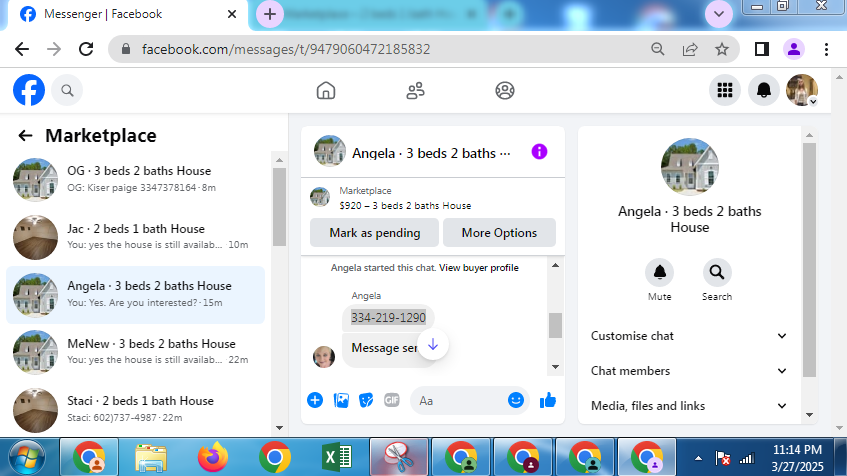Image resolution: width=847 pixels, height=476 pixels.
Task: Click the Facebook logo icon
Action: (x=29, y=90)
